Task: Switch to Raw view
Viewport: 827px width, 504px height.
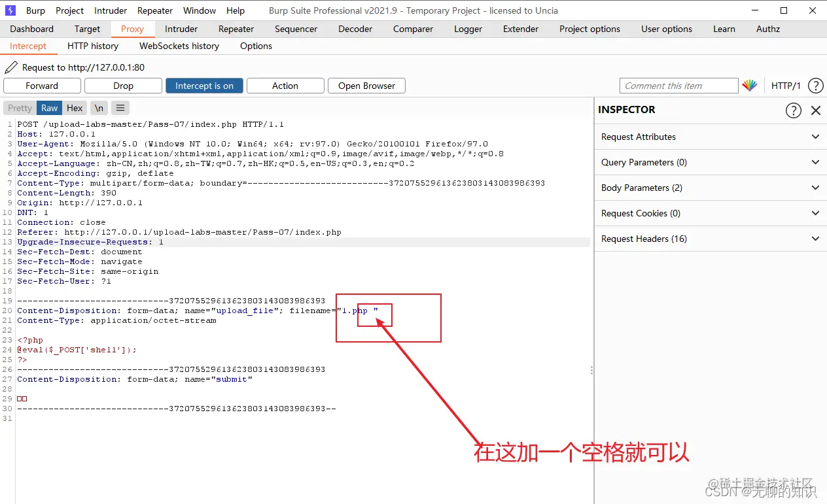Action: point(50,108)
